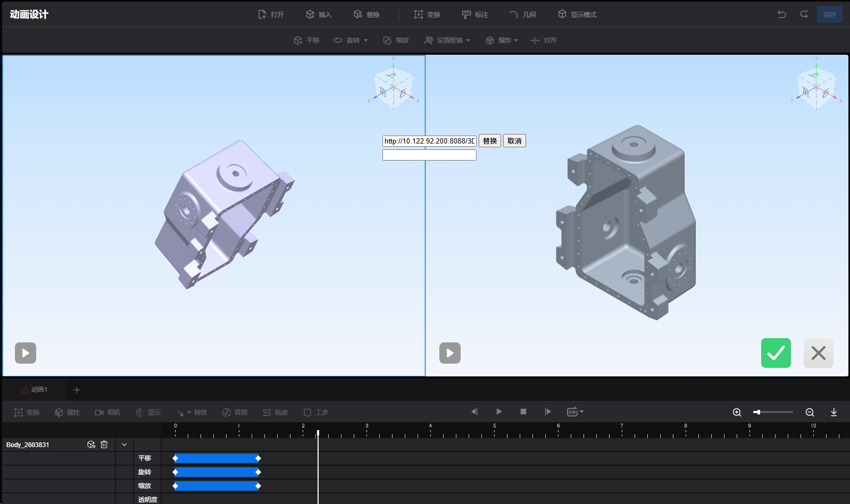The image size is (850, 504).
Task: Delete the Body_2603831 track with trash icon
Action: click(x=104, y=444)
